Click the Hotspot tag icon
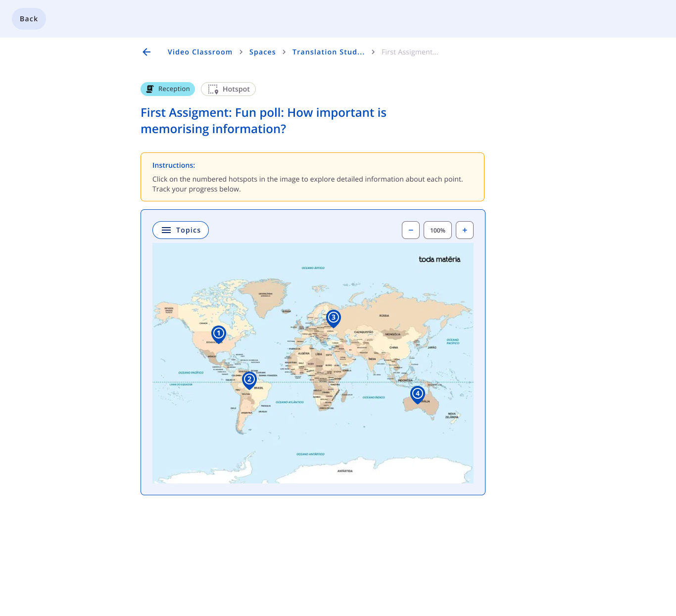 click(x=213, y=89)
